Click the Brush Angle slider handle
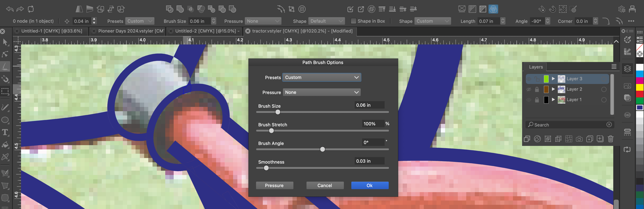The height and width of the screenshot is (209, 644). [322, 149]
